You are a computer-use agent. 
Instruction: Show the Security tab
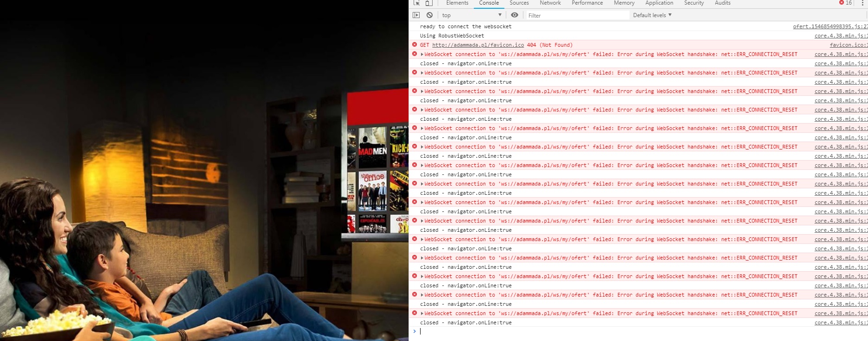[x=694, y=3]
